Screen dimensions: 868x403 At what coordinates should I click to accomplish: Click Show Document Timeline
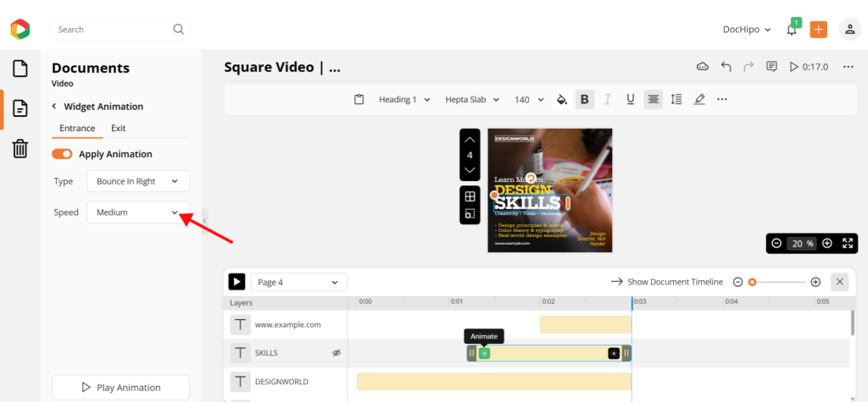[x=667, y=282]
